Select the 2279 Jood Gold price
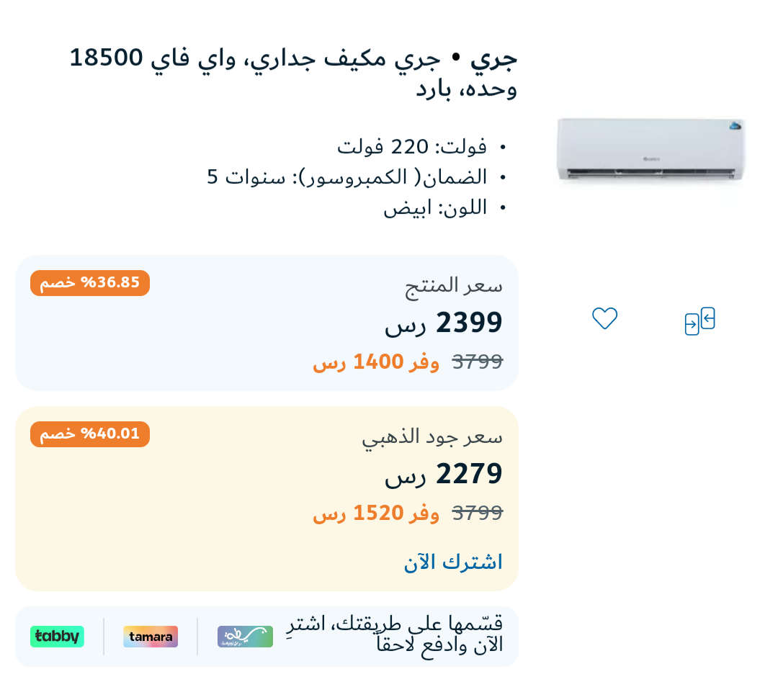778x700 pixels. click(444, 475)
